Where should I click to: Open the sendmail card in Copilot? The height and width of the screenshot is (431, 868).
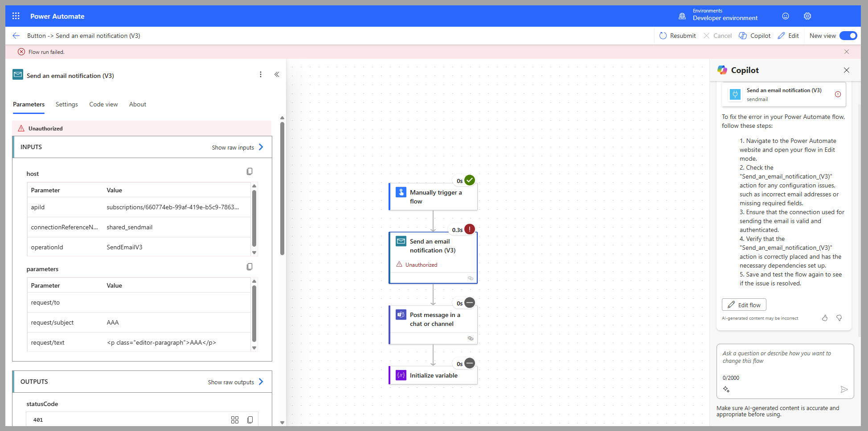(784, 94)
